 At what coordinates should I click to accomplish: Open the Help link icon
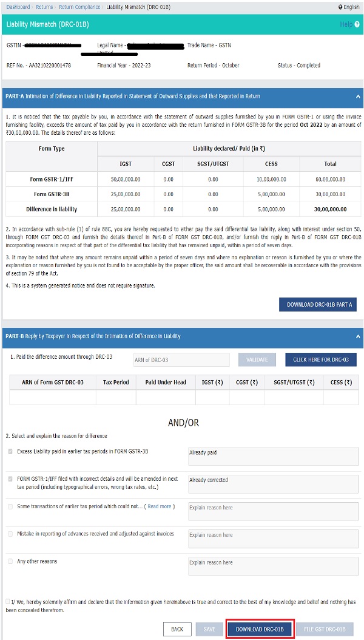[356, 24]
